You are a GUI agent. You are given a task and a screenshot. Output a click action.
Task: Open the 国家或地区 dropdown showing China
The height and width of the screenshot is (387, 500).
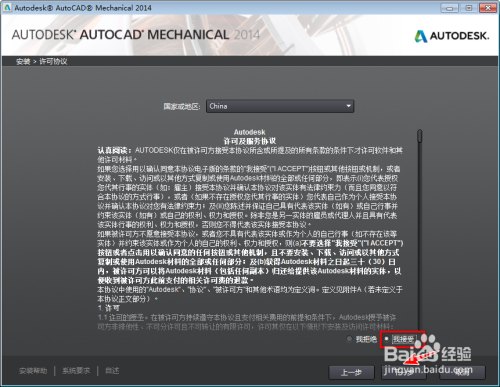coord(280,106)
